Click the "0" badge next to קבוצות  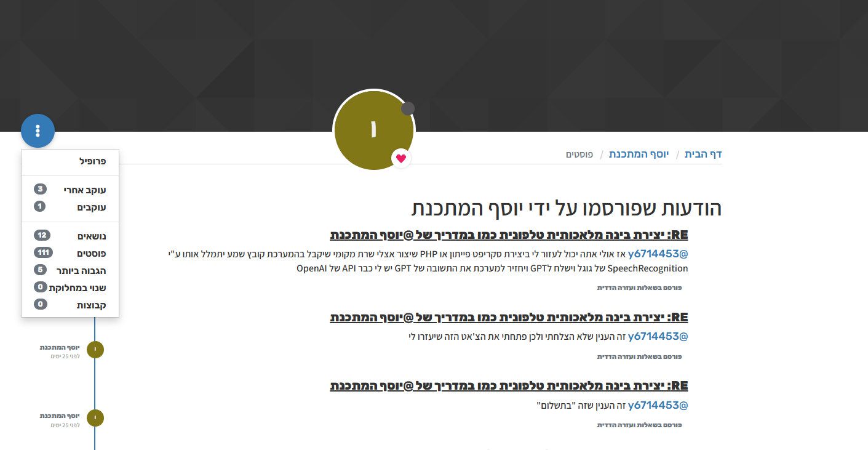pos(40,304)
